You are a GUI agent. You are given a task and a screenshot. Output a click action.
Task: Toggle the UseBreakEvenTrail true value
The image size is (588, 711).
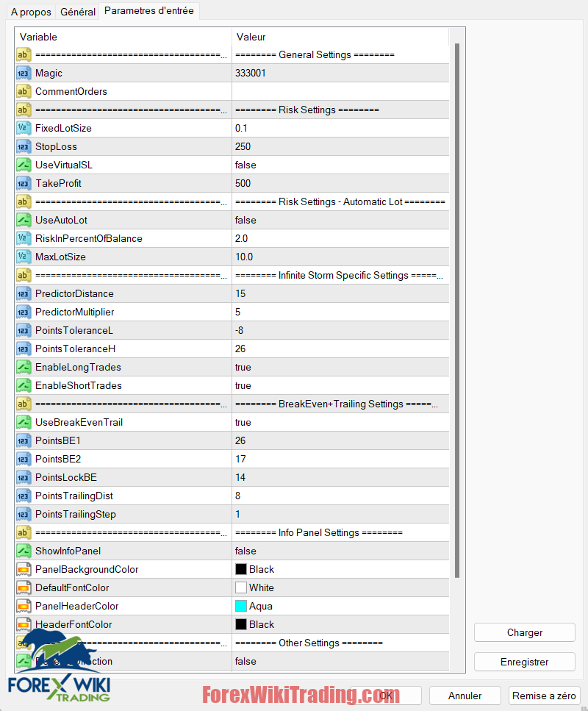340,422
